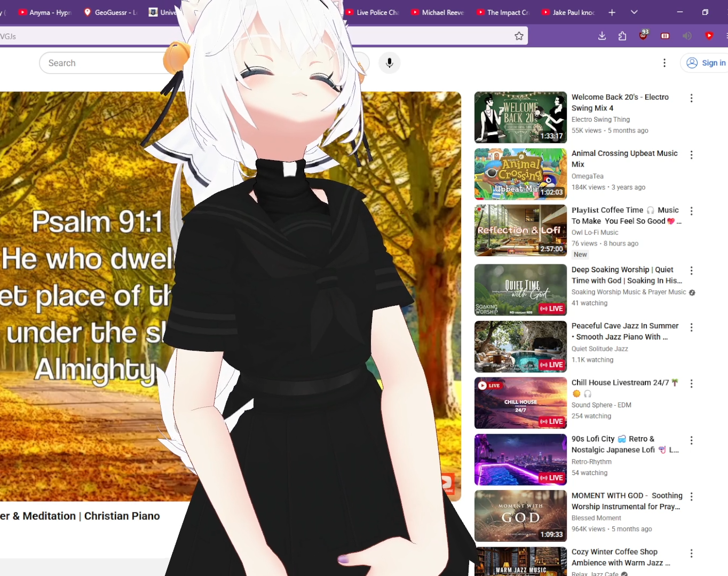The image size is (728, 576).
Task: Play Peaceful Cave Jazz live thumbnail
Action: click(520, 346)
